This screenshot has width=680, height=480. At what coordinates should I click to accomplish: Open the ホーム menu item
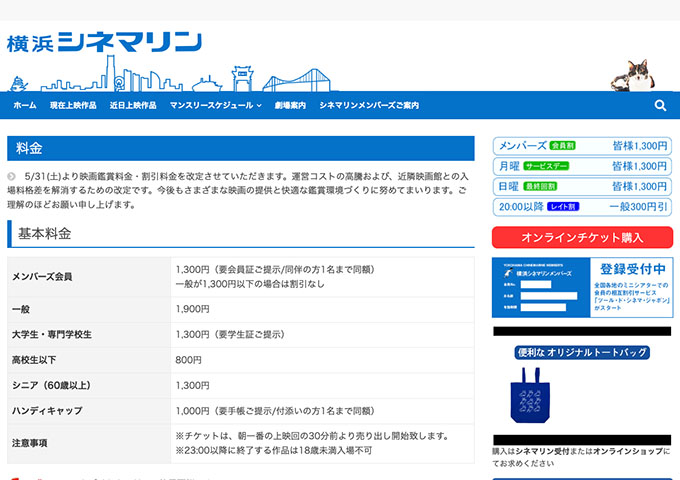(25, 105)
